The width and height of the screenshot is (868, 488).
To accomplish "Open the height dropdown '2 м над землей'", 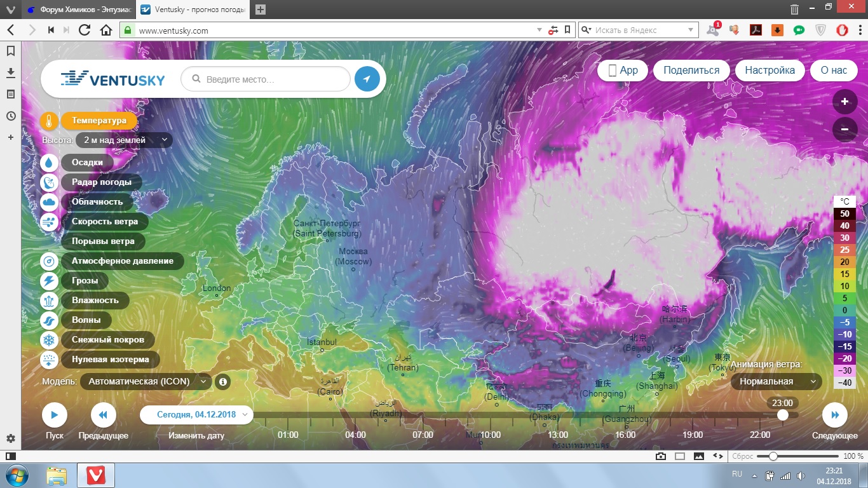I will coord(124,140).
